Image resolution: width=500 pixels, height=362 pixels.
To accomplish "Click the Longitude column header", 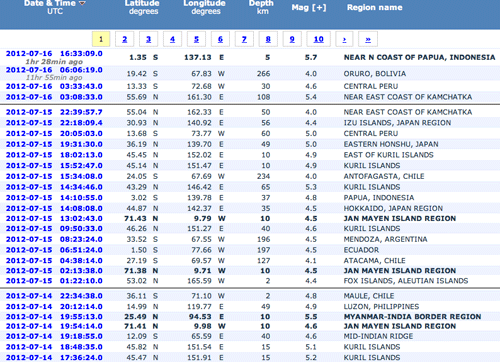I will [205, 3].
